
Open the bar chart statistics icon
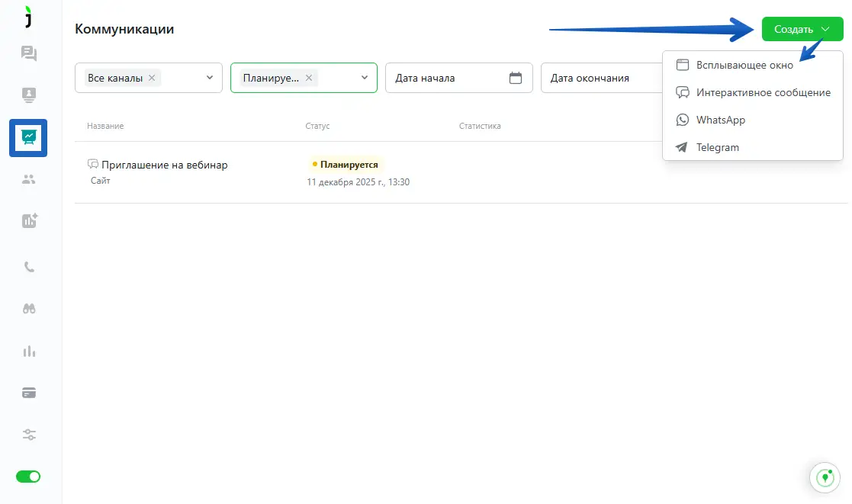pos(29,351)
